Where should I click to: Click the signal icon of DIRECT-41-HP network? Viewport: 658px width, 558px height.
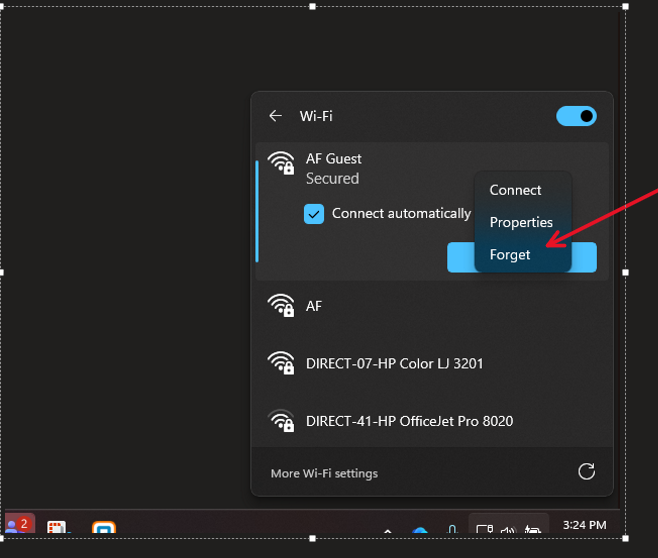281,420
